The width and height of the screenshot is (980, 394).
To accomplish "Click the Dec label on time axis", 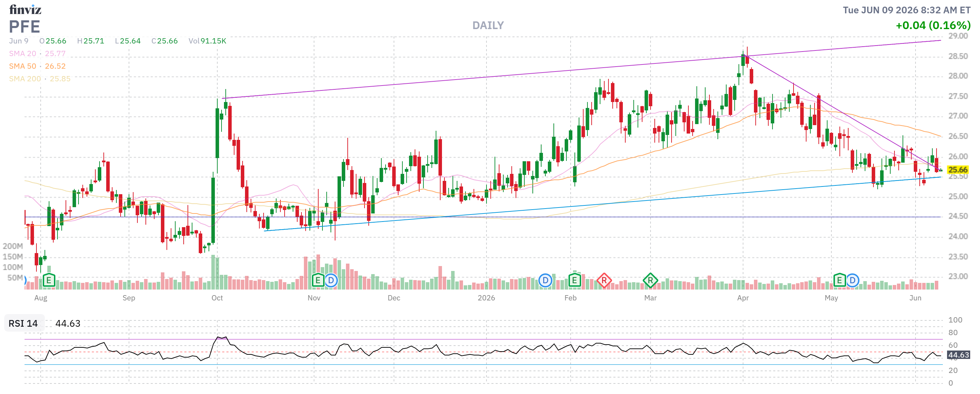I will click(394, 298).
